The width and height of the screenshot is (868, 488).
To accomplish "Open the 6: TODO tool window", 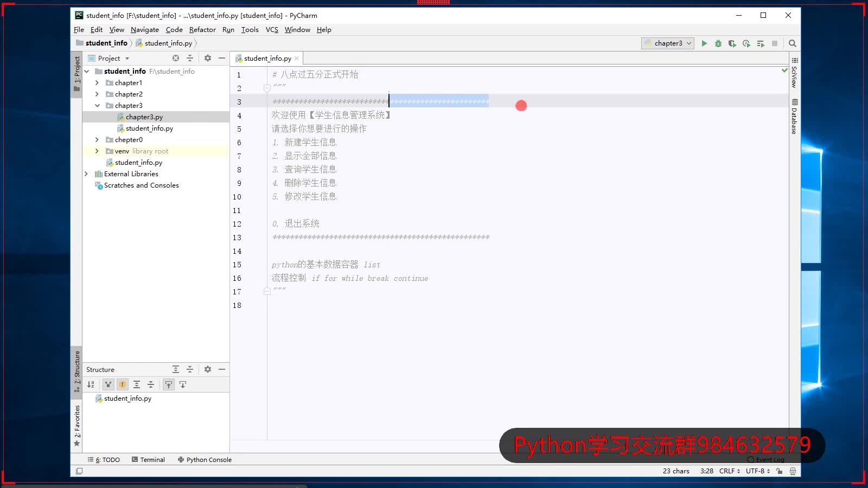I will click(x=104, y=460).
